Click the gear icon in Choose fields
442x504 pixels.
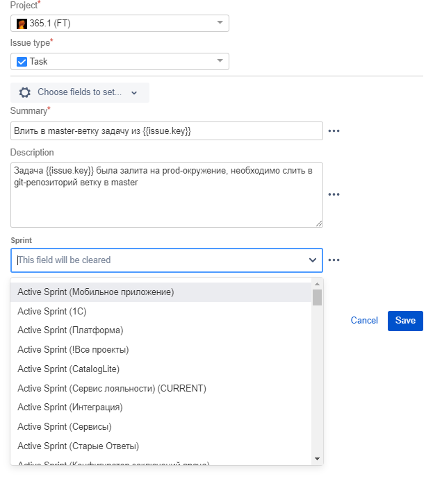coord(25,92)
